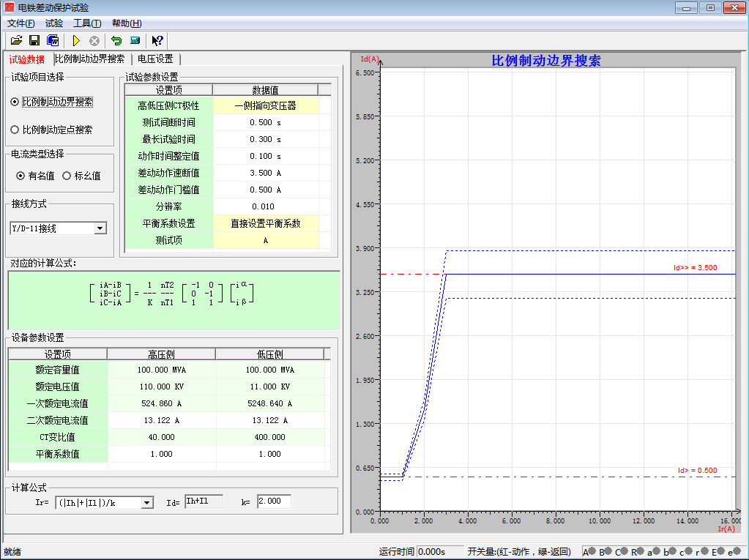Click the teal calculator-style toolbar icon
Viewport: 749px width, 560px height.
coord(135,40)
